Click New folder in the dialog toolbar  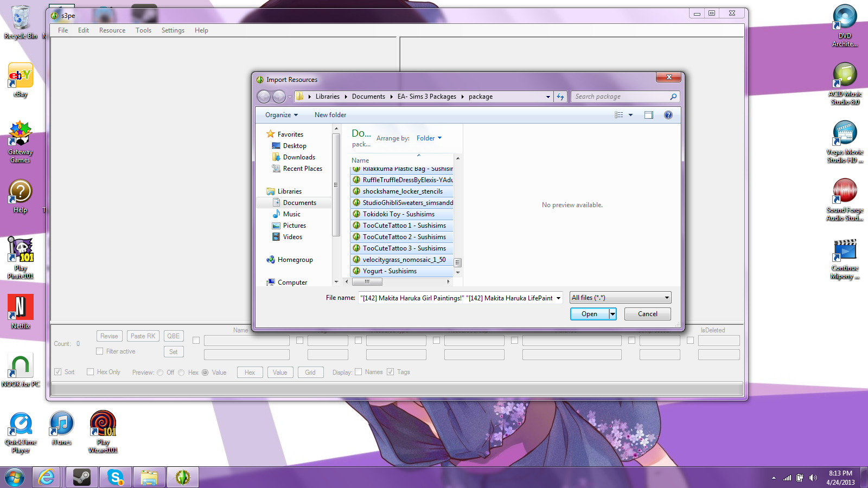pos(330,115)
